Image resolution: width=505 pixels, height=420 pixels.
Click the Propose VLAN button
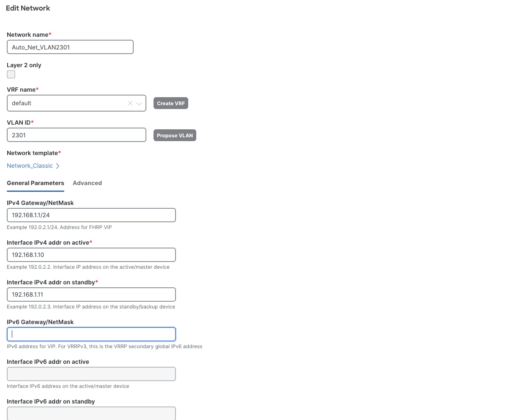click(175, 135)
